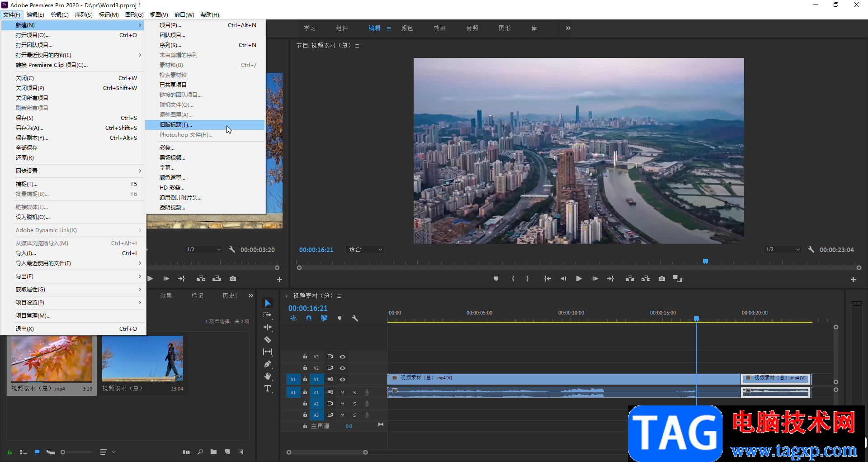Open timeline display settings wrench
The height and width of the screenshot is (462, 868).
point(355,318)
